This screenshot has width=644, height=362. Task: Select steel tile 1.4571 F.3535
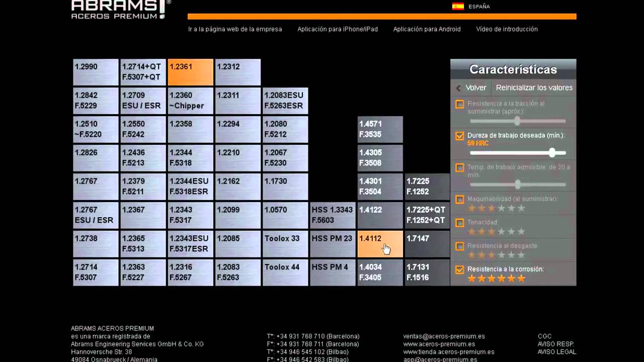pos(380,129)
